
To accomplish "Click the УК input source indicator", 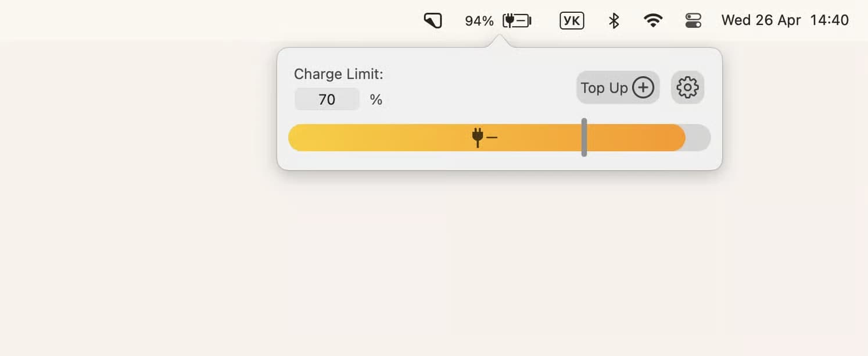I will tap(572, 21).
